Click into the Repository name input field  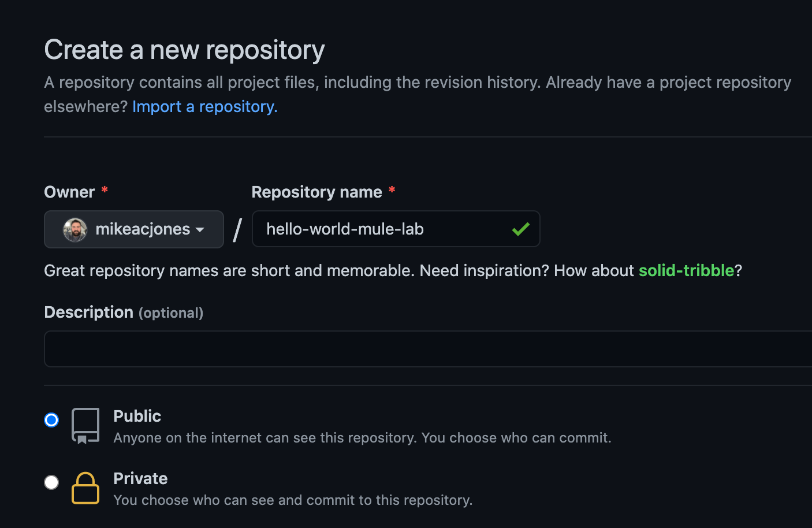(x=381, y=229)
